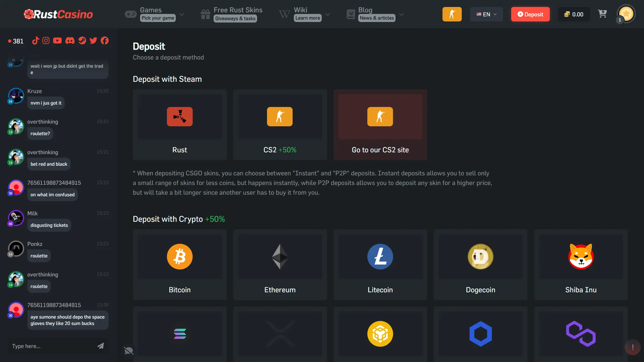Viewport: 644px width, 362px height.
Task: Open the Facebook social link
Action: point(105,41)
